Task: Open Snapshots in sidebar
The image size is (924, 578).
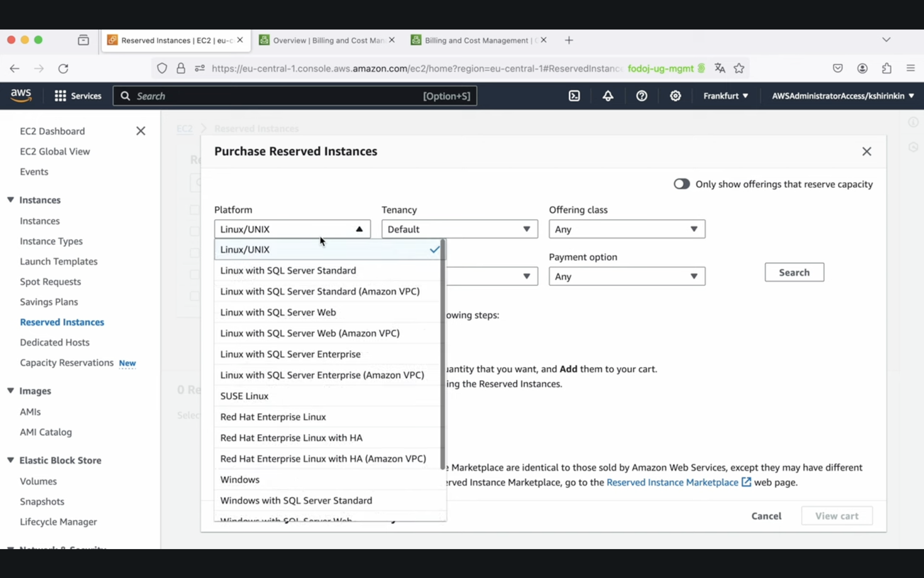Action: coord(42,501)
